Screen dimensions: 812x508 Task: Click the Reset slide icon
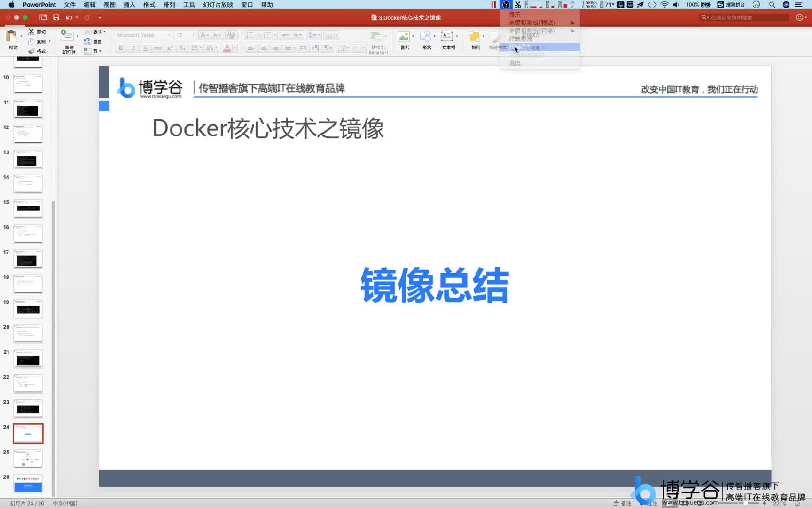pos(87,41)
